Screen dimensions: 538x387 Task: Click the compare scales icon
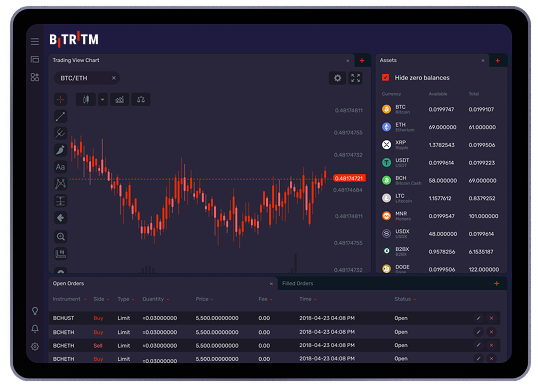(141, 99)
